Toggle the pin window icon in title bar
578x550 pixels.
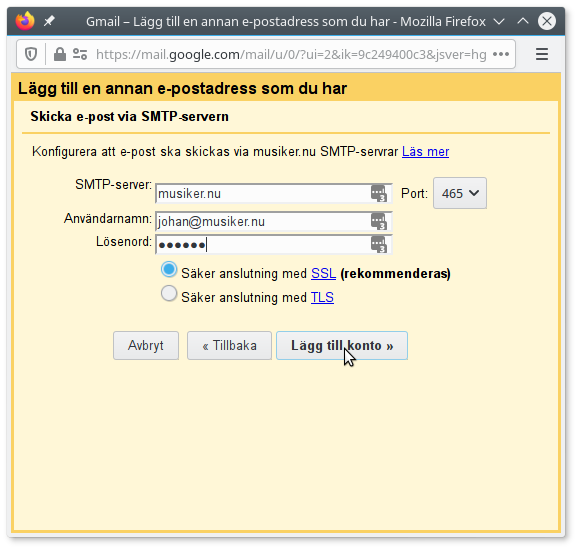point(49,21)
